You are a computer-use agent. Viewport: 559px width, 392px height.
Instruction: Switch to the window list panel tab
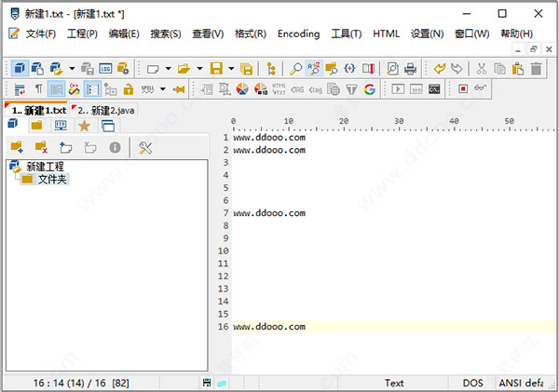pos(108,126)
